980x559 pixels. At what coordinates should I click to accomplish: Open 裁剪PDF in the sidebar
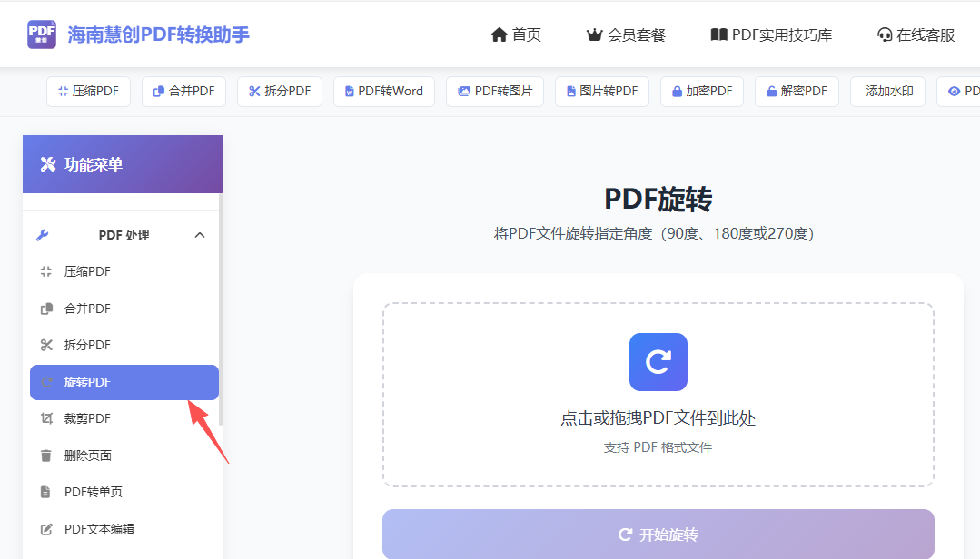(124, 418)
